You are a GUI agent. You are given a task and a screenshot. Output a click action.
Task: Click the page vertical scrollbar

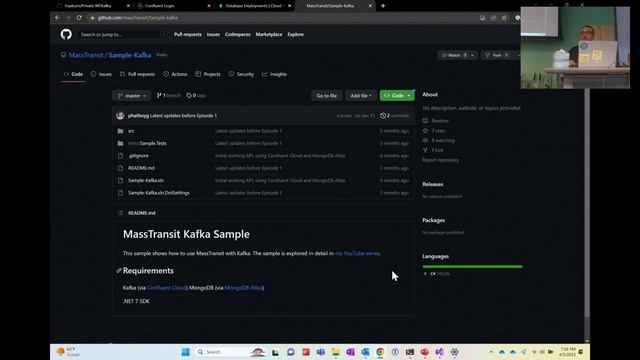tap(587, 202)
